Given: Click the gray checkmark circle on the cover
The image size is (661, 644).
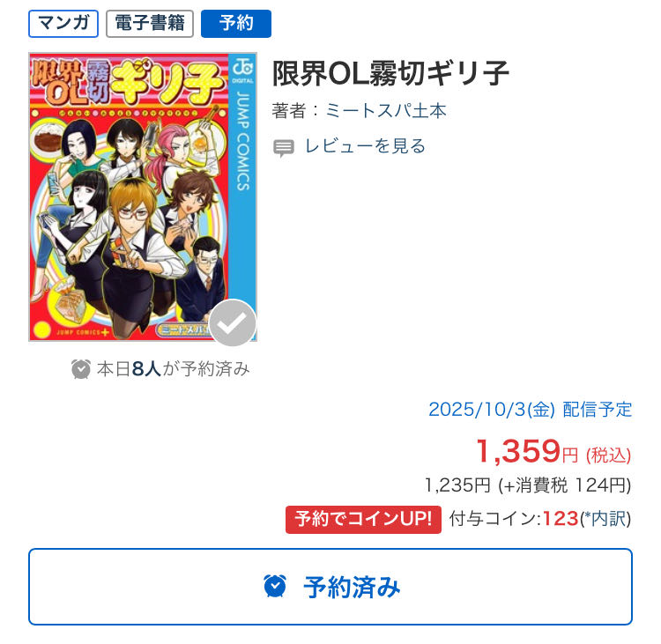Looking at the screenshot, I should pos(233,322).
